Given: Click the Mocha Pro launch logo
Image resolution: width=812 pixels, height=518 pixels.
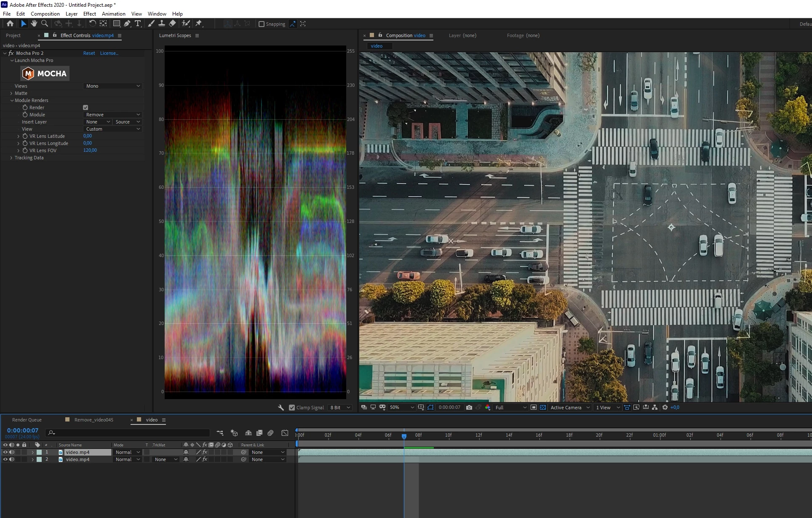Looking at the screenshot, I should [x=45, y=74].
